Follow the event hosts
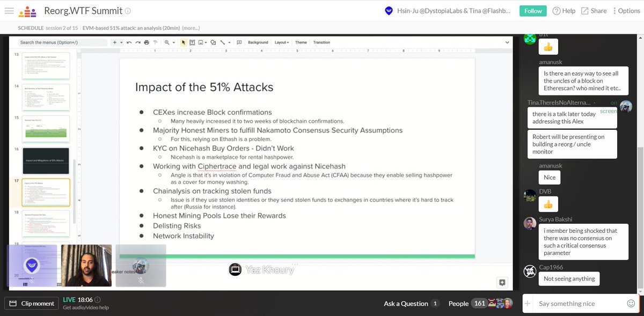Screen dimensions: 644x316 coord(533,11)
